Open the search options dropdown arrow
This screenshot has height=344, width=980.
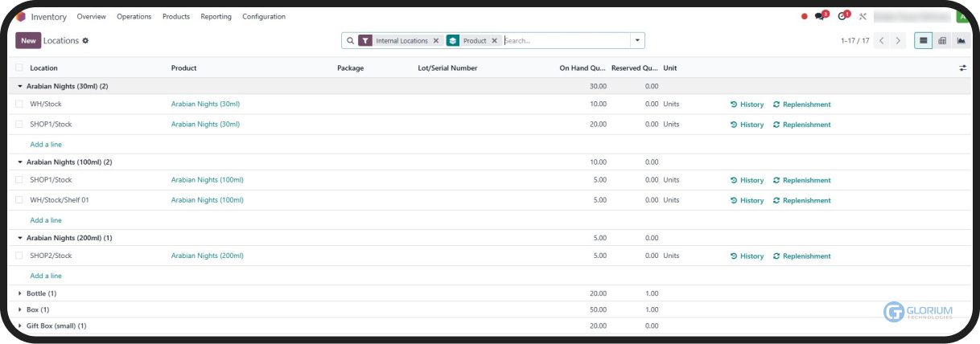638,40
